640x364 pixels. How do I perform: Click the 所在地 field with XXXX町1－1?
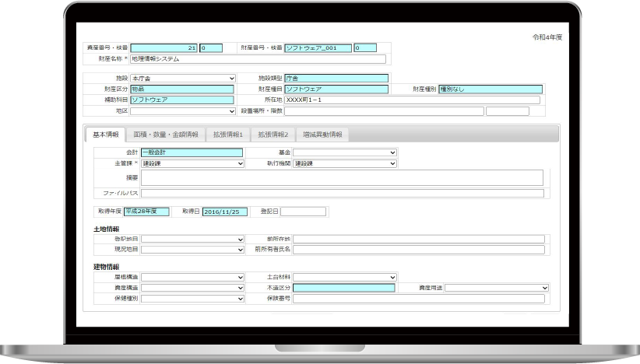pyautogui.click(x=412, y=100)
